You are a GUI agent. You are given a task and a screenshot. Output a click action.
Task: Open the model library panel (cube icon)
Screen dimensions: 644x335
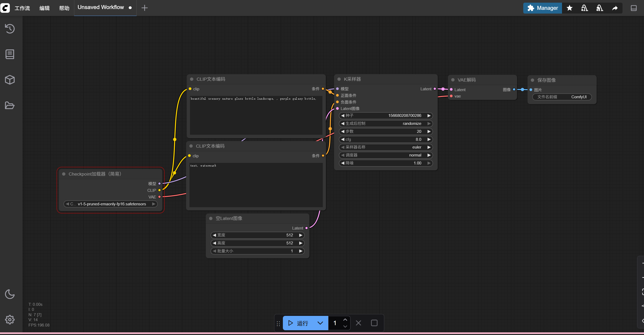coord(10,80)
